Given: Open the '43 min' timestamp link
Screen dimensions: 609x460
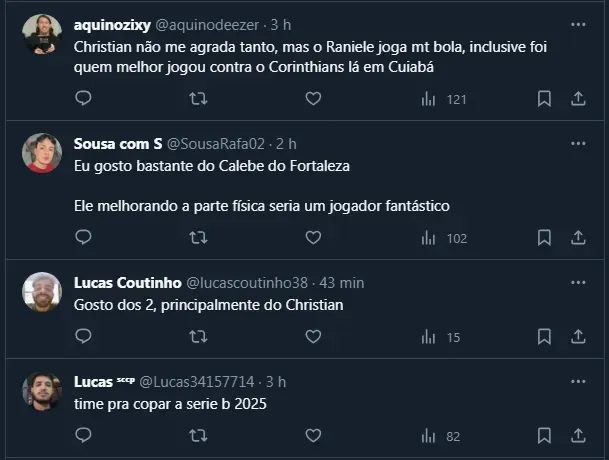Looking at the screenshot, I should pyautogui.click(x=343, y=283).
